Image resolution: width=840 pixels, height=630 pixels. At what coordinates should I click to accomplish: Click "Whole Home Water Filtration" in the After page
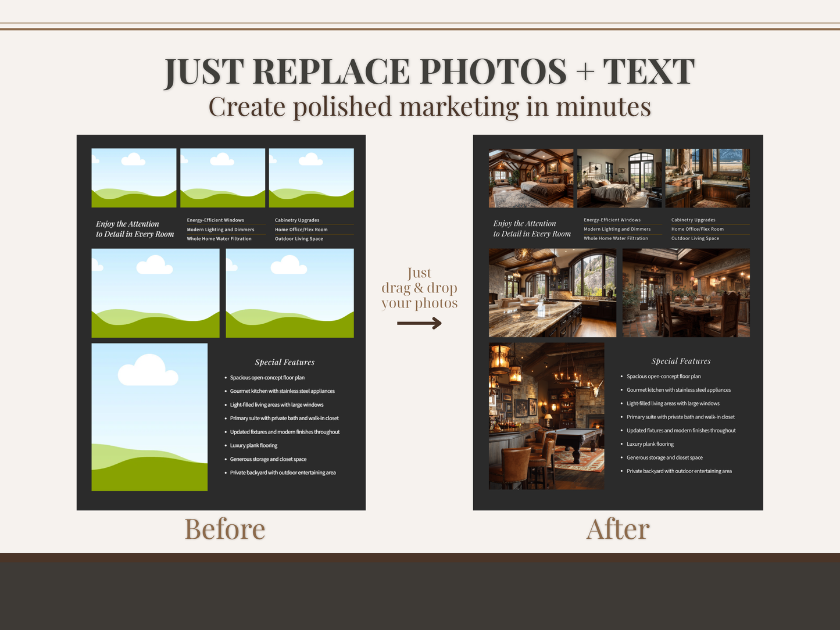tap(616, 238)
